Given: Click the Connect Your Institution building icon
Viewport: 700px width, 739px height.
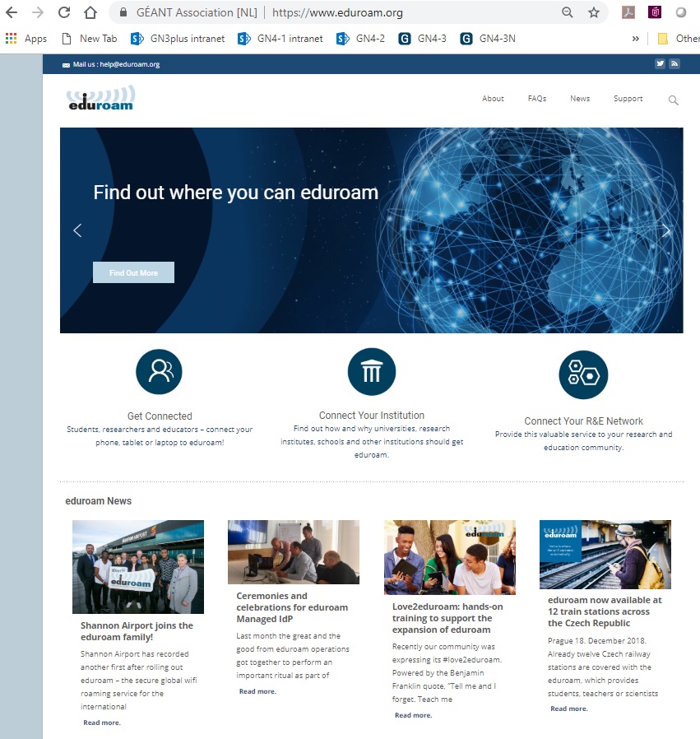Looking at the screenshot, I should click(371, 372).
